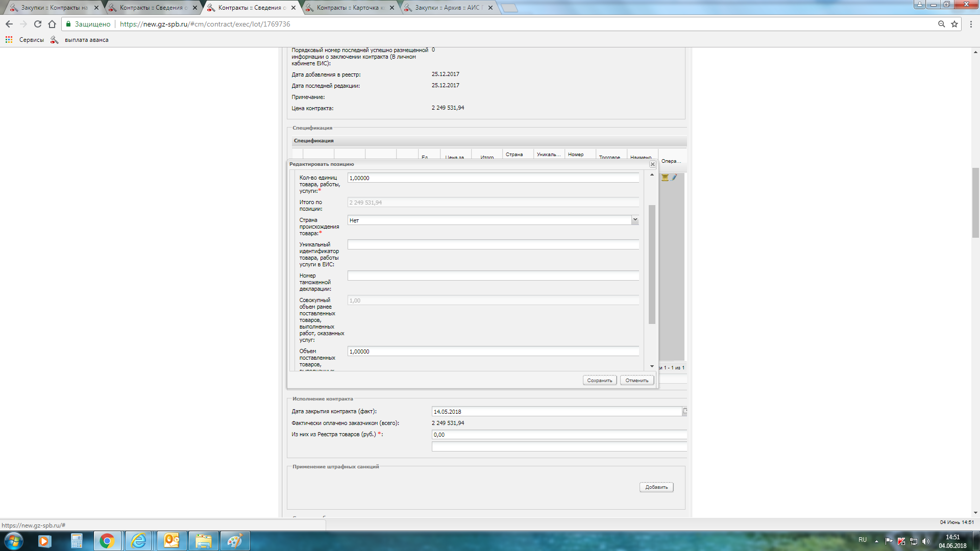Open the Сервисы apps bookmark
This screenshot has height=551, width=980.
24,40
